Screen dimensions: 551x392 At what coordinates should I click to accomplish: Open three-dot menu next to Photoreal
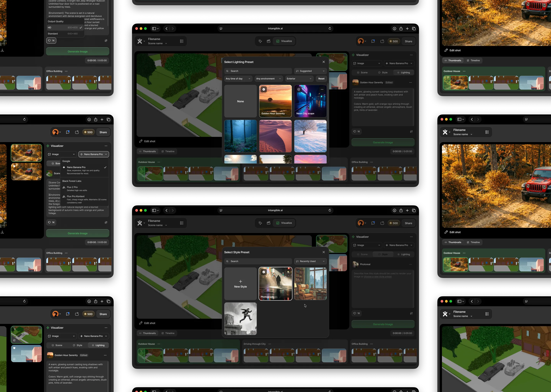pos(410,264)
